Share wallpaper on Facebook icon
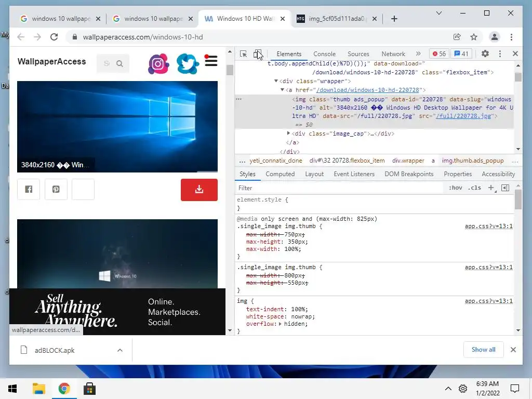Screen dimensions: 532x399 (x=29, y=189)
